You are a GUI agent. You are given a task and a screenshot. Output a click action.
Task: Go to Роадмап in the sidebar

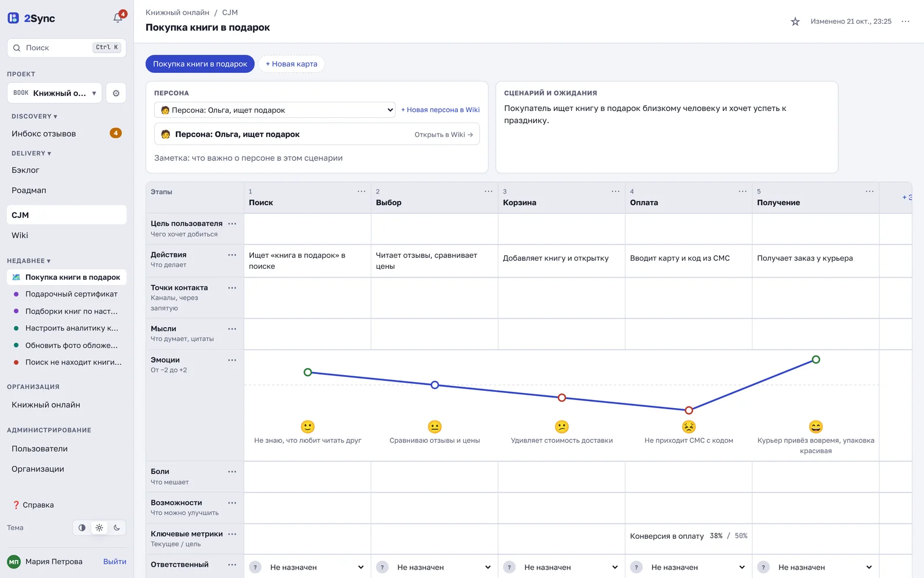pos(66,190)
